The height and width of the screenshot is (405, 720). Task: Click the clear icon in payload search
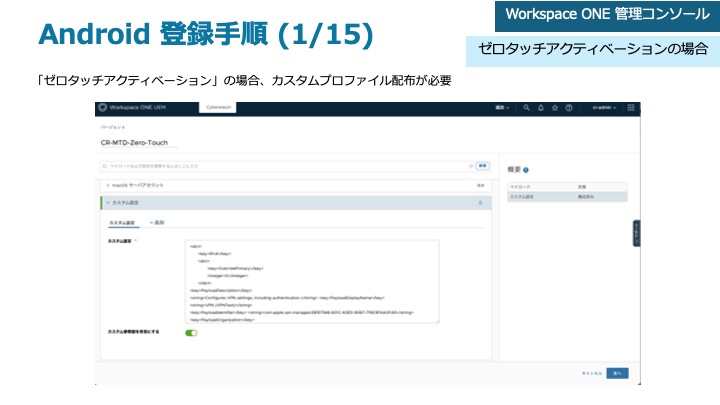(x=471, y=166)
